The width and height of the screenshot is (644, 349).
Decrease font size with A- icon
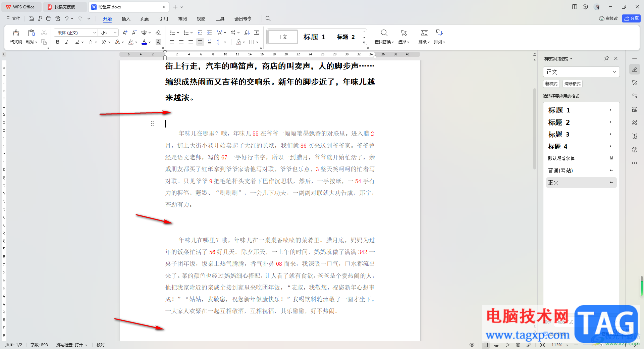(x=134, y=33)
